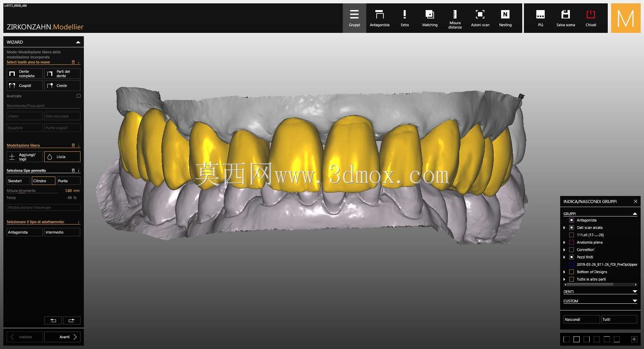Launch the Nesting function

click(505, 18)
